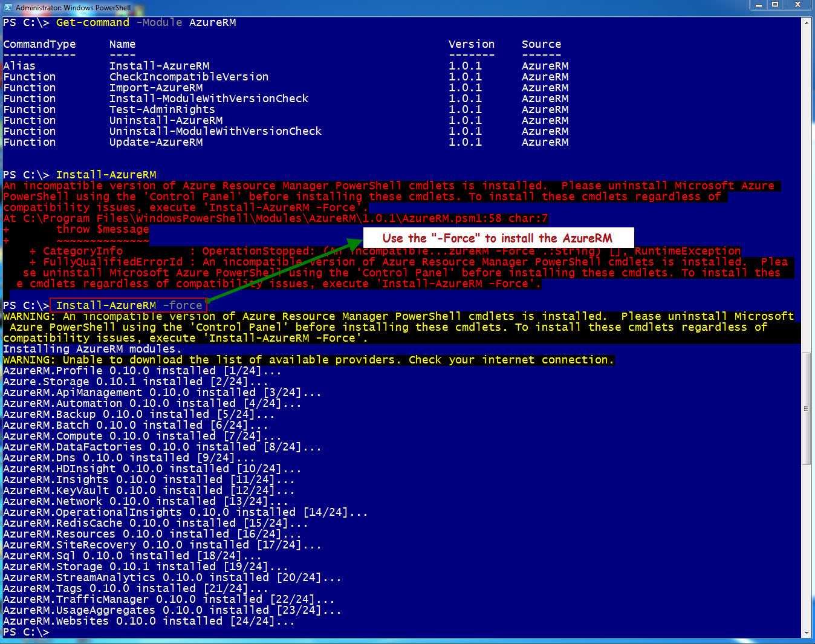
Task: Minimize the PowerShell window
Action: 759,5
